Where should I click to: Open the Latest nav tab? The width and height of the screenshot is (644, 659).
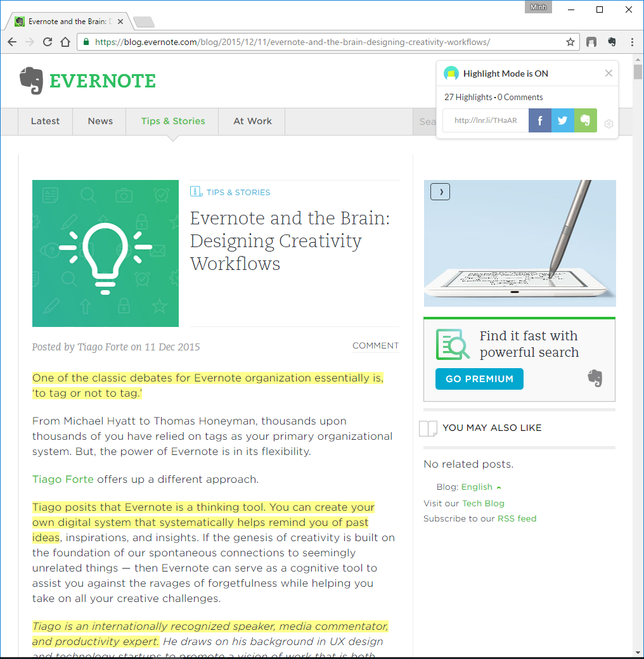click(x=45, y=121)
